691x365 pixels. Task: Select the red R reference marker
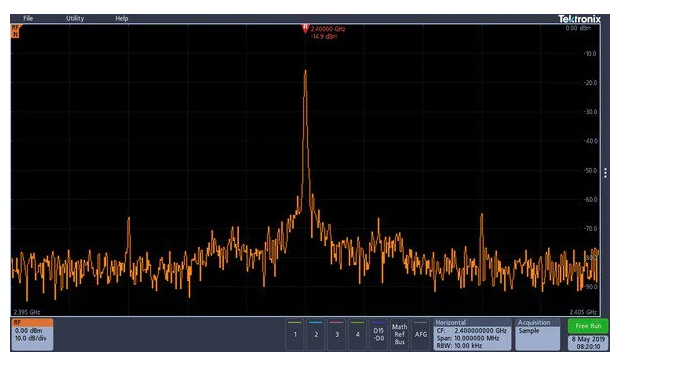tap(305, 29)
